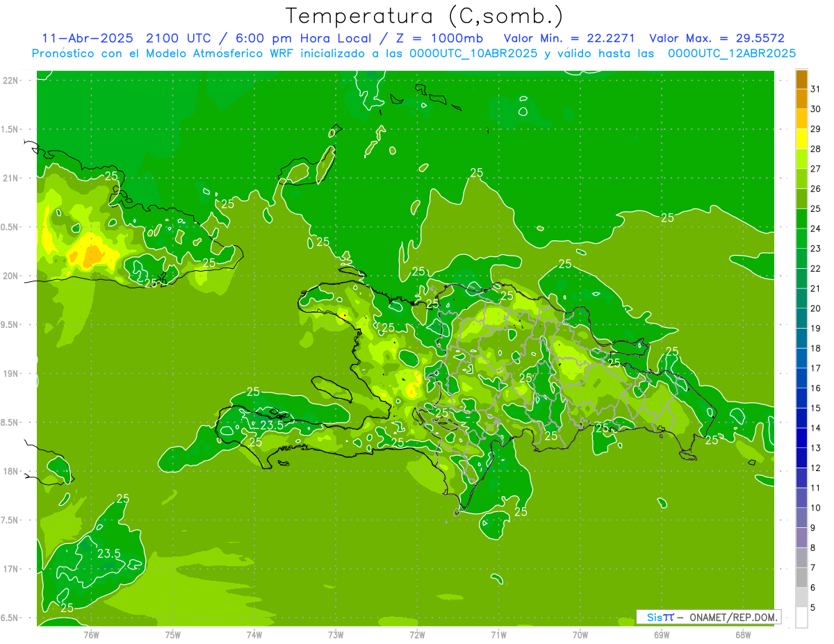Click the '23.5' contour label southeast of Jamaica
The height and width of the screenshot is (644, 834).
click(x=108, y=554)
